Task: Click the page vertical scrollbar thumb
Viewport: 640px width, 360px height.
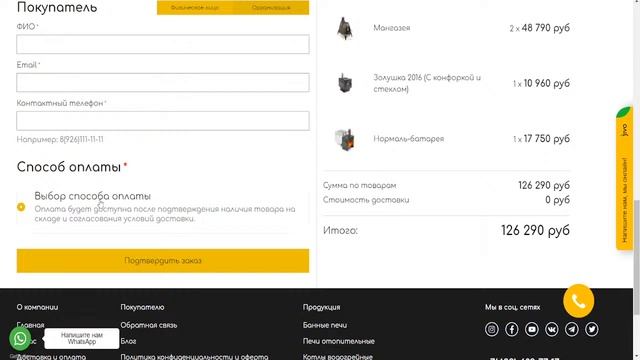Action: 636,257
